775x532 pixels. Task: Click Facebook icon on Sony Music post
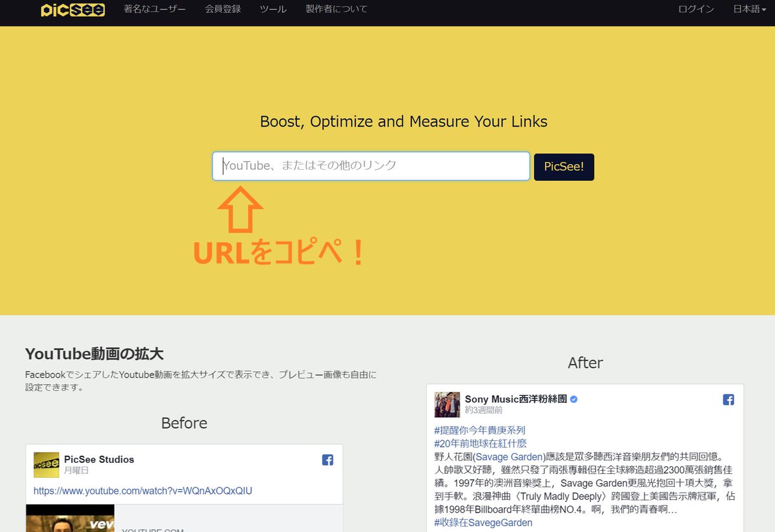click(728, 400)
